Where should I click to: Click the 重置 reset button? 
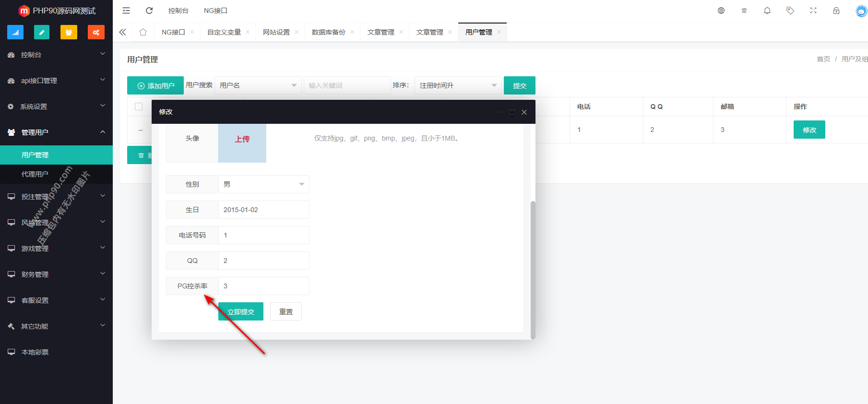pos(286,312)
